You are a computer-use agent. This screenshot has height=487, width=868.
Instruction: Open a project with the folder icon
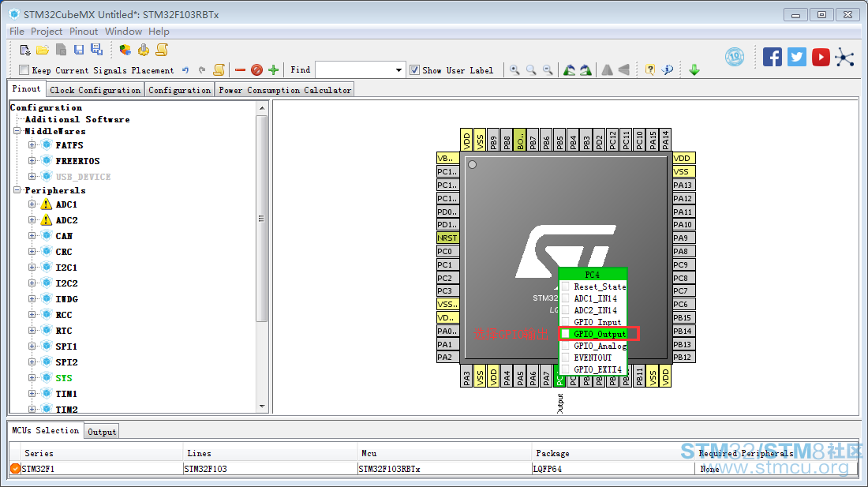pyautogui.click(x=43, y=50)
